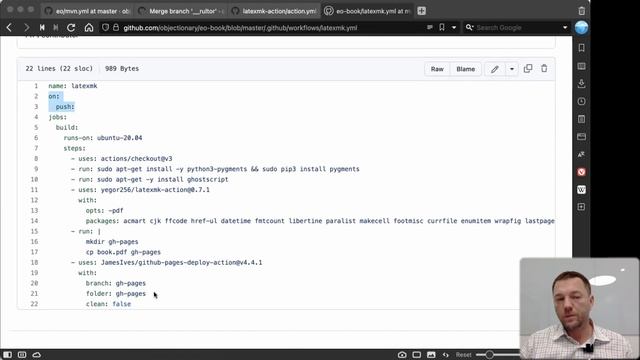Reset the page zoom level
This screenshot has width=640, height=360.
click(463, 355)
